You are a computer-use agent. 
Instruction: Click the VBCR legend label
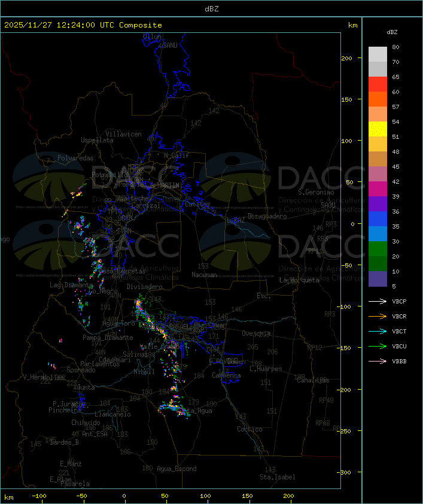coord(399,317)
